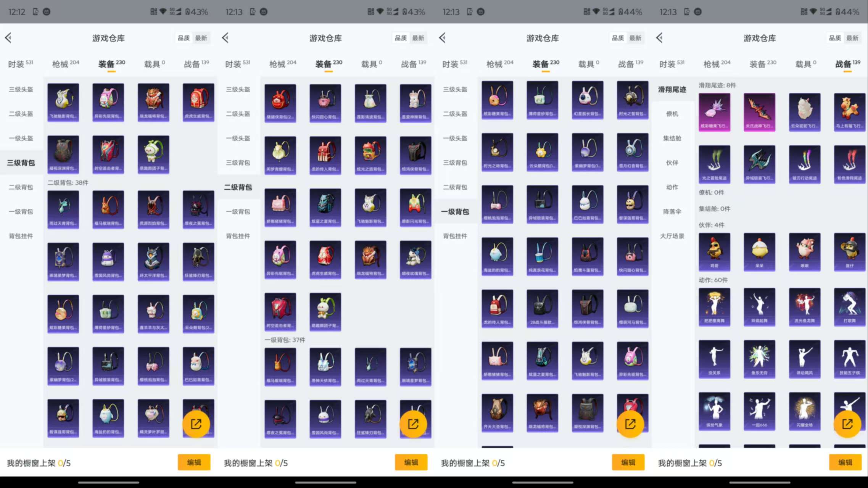Select the 粉色滑翔尾迹 glide trail icon
Viewport: 868px width, 488px height.
pyautogui.click(x=850, y=163)
